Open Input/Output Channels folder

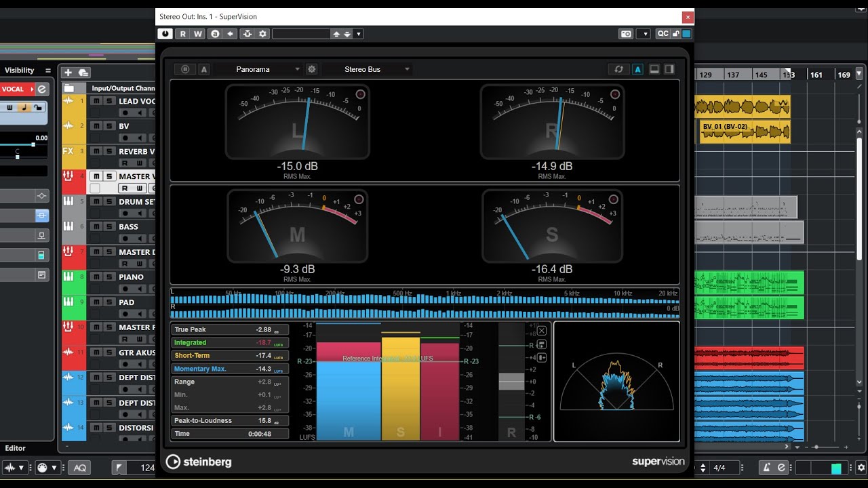click(69, 88)
